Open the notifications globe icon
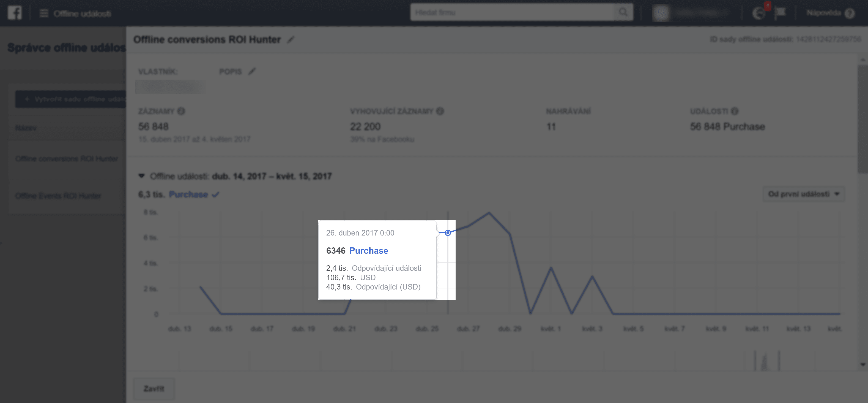The image size is (868, 403). [758, 13]
